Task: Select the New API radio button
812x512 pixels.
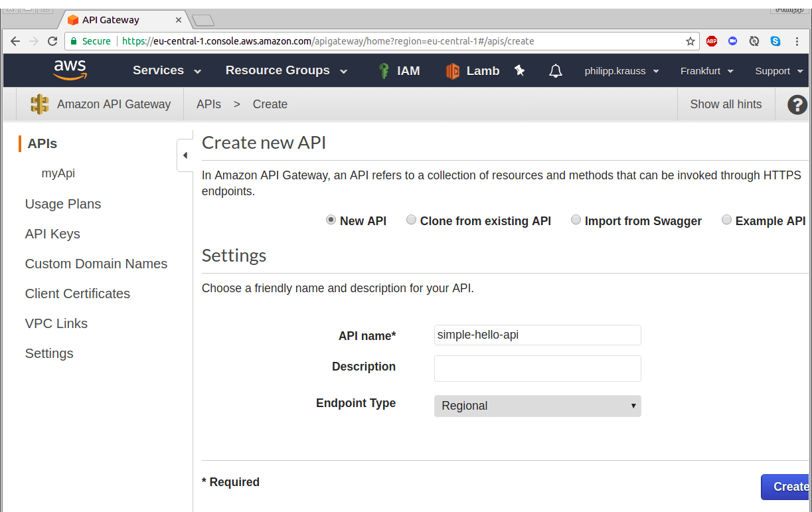Action: [331, 220]
